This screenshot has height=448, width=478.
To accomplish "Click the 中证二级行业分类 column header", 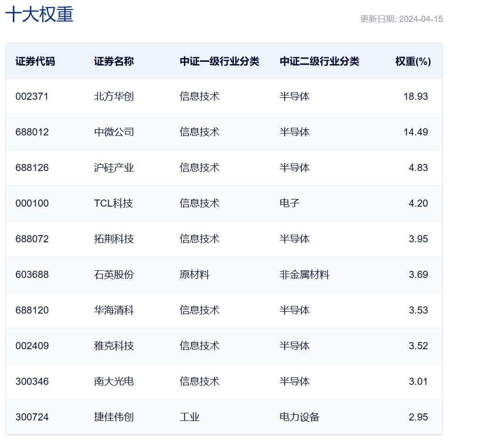I will 319,61.
